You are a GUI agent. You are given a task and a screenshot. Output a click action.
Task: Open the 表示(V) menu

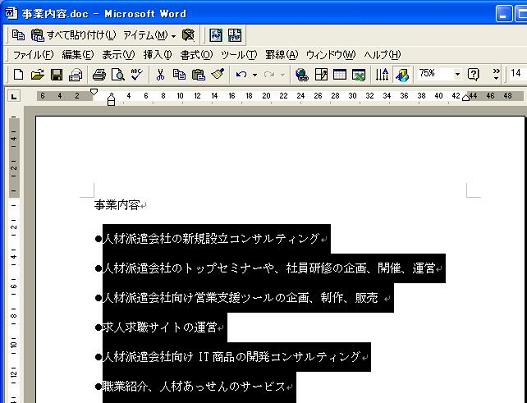(118, 55)
